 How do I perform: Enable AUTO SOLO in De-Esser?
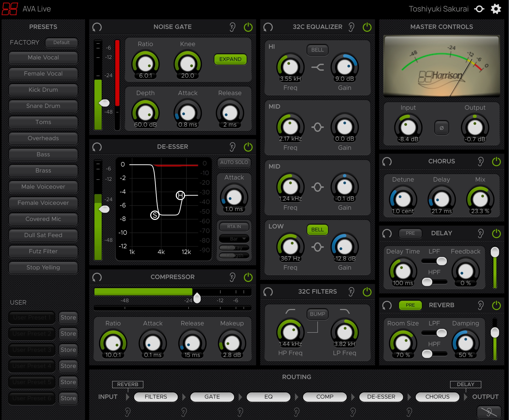click(234, 162)
